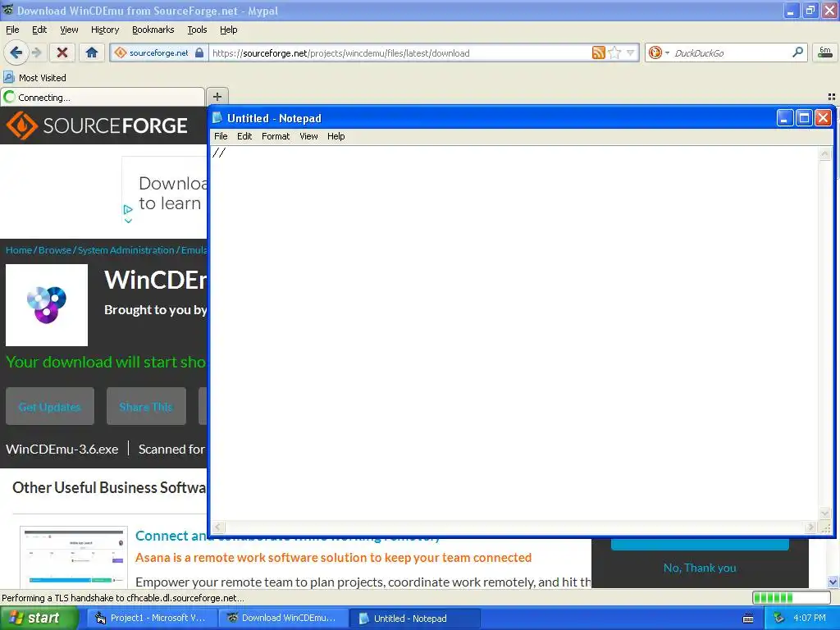Open the DuckDuckGo search engine selector
This screenshot has height=630, width=840.
click(x=659, y=52)
